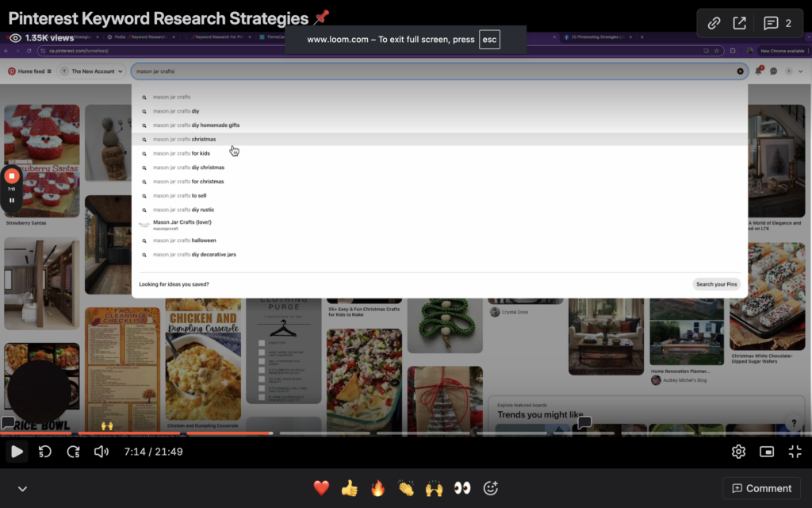Click the Search your Pins button

click(716, 284)
